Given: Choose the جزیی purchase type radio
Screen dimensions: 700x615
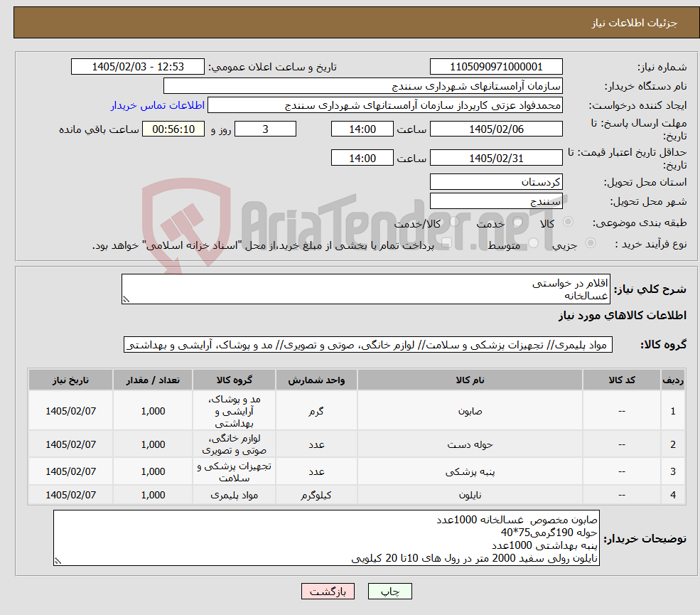Looking at the screenshot, I should click(590, 243).
